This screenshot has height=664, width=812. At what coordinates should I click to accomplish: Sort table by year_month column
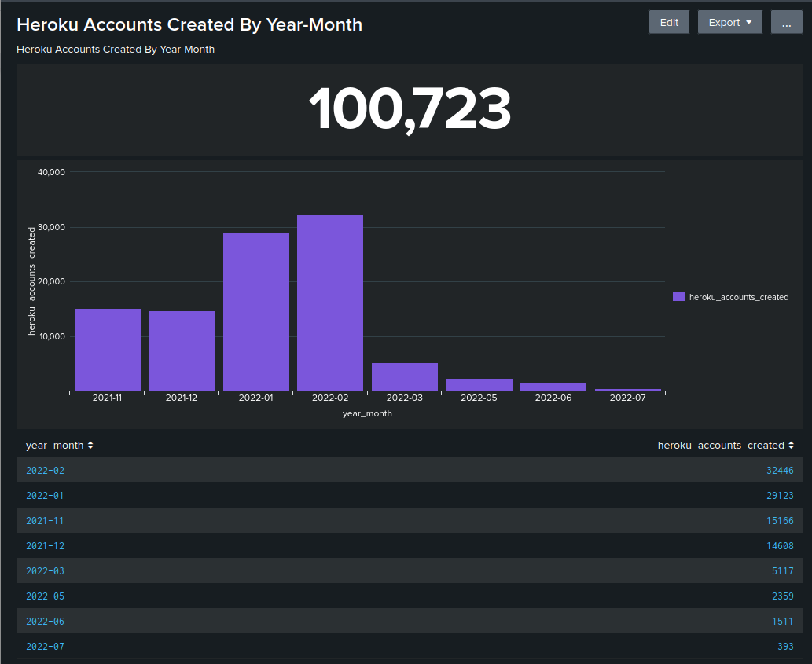[90, 445]
